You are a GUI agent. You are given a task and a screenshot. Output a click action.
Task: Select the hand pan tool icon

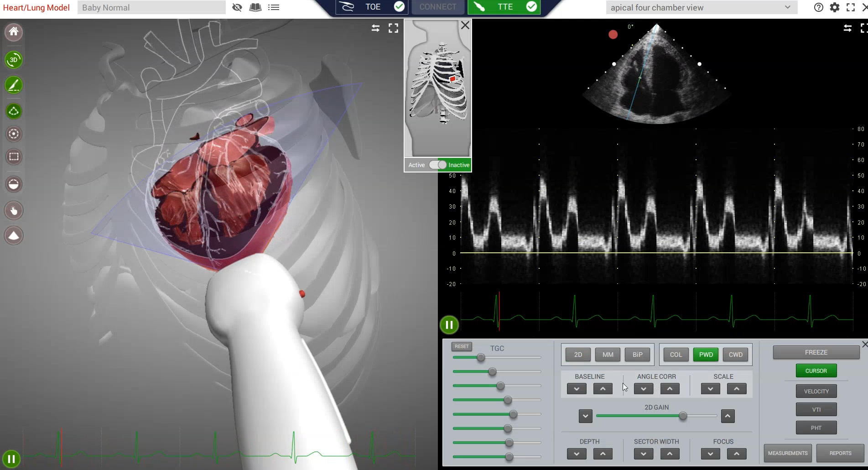[x=14, y=210]
